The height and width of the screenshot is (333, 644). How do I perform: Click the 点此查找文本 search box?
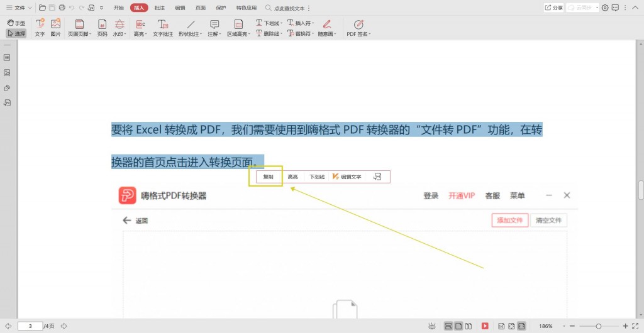click(285, 8)
